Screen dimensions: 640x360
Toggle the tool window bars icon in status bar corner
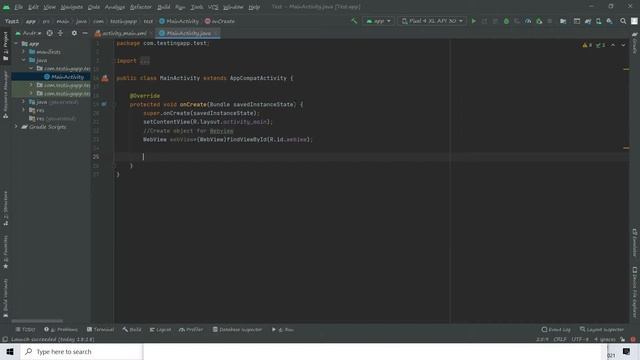5,339
